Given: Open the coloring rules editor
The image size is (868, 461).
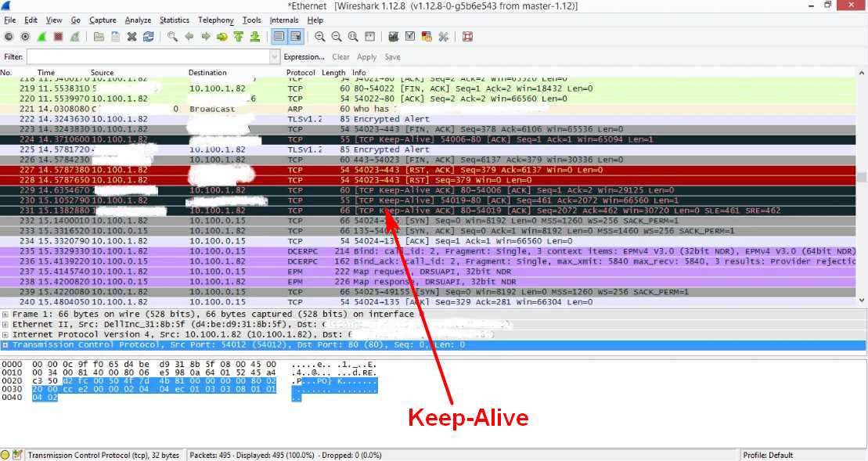Looking at the screenshot, I should pos(427,37).
